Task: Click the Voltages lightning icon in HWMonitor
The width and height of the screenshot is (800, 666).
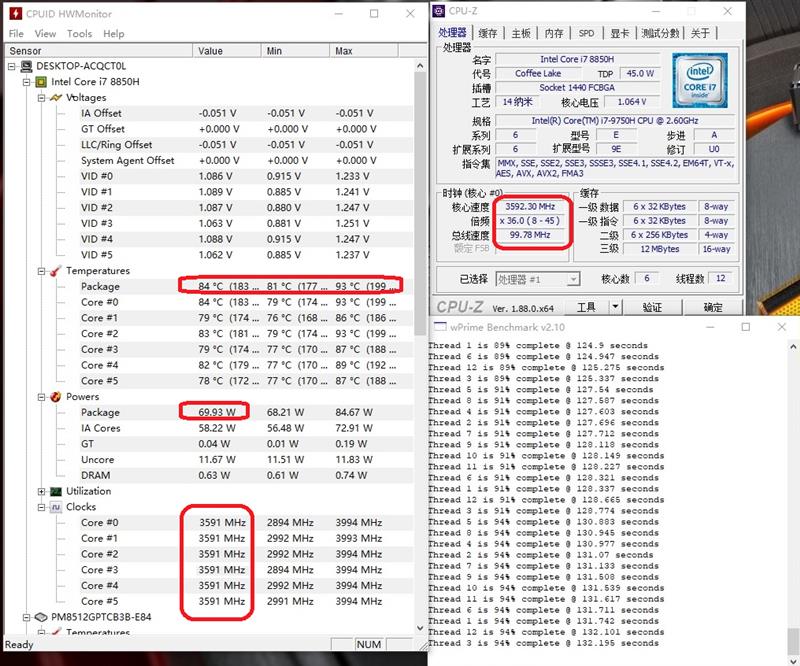Action: (56, 97)
